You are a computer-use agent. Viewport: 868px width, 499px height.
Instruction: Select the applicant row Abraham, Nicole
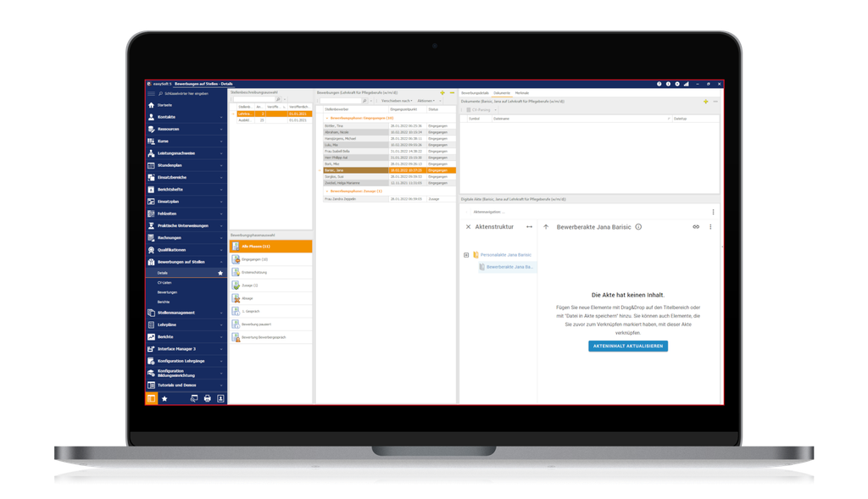click(390, 133)
